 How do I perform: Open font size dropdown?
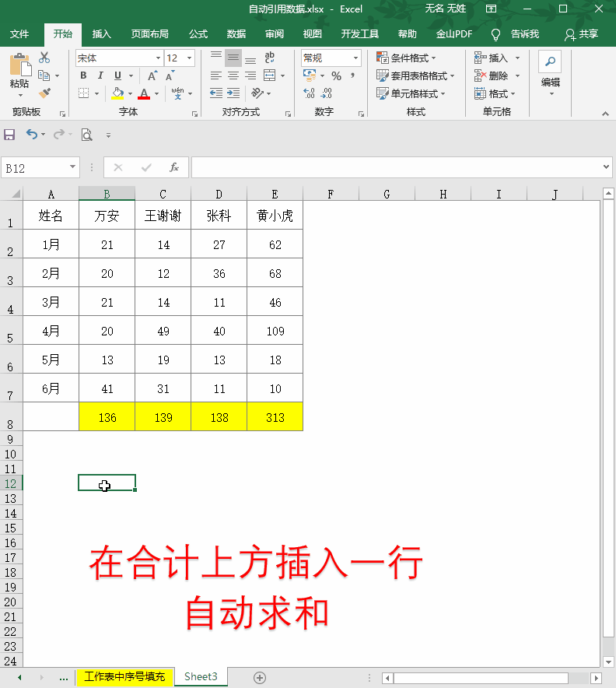tap(190, 58)
